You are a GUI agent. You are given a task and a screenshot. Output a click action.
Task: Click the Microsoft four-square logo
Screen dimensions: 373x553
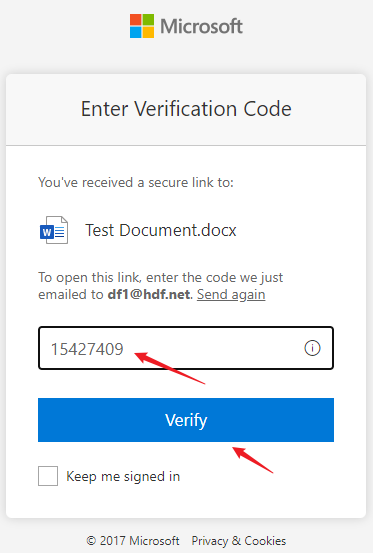tap(142, 26)
